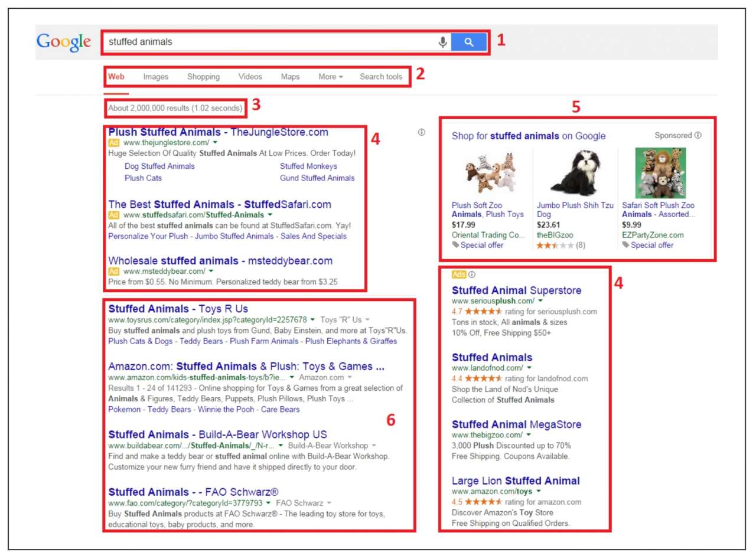Click the blue magnifier search button

pyautogui.click(x=469, y=42)
